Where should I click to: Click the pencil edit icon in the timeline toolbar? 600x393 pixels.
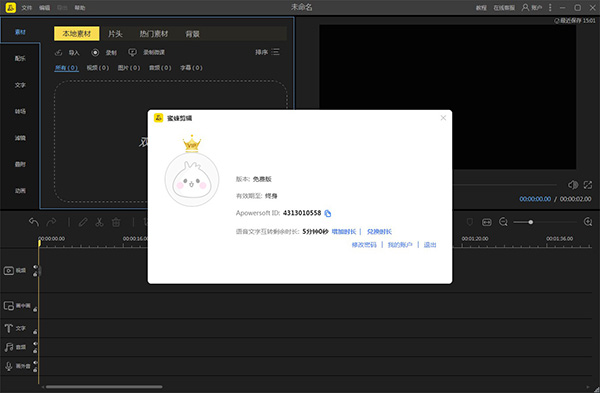point(83,222)
